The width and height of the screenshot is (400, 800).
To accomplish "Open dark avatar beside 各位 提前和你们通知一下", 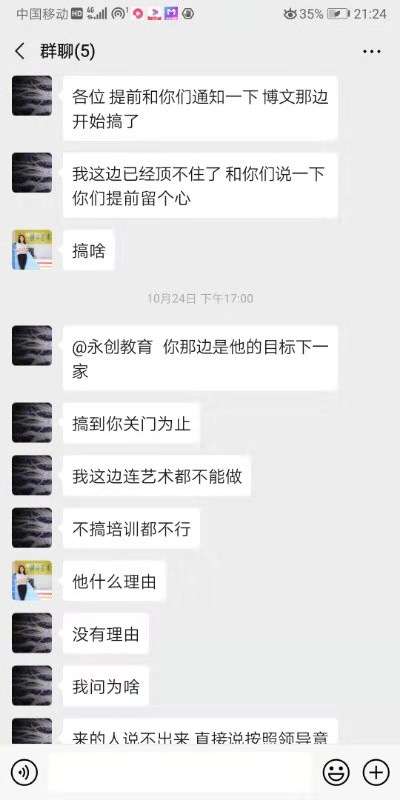I will click(x=32, y=95).
